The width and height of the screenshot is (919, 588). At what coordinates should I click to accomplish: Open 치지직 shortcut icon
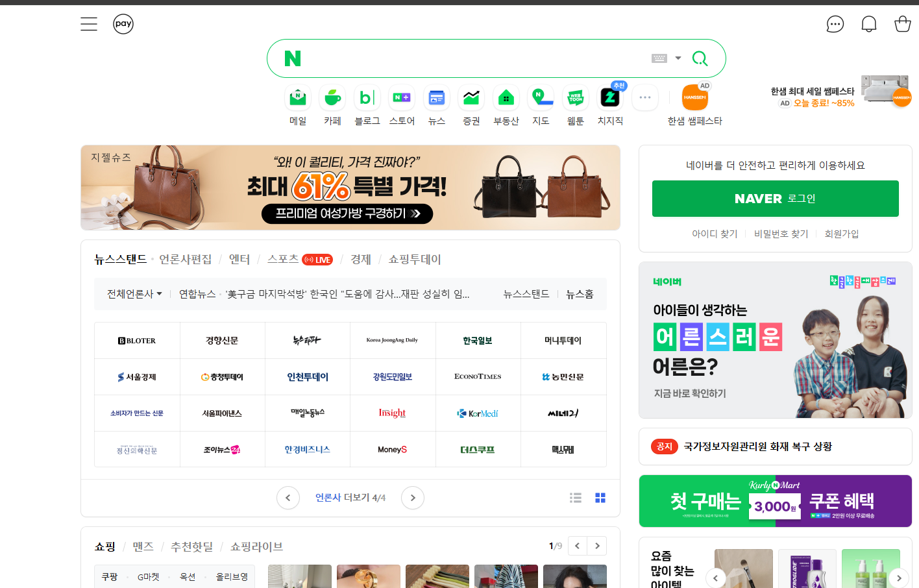click(x=610, y=98)
